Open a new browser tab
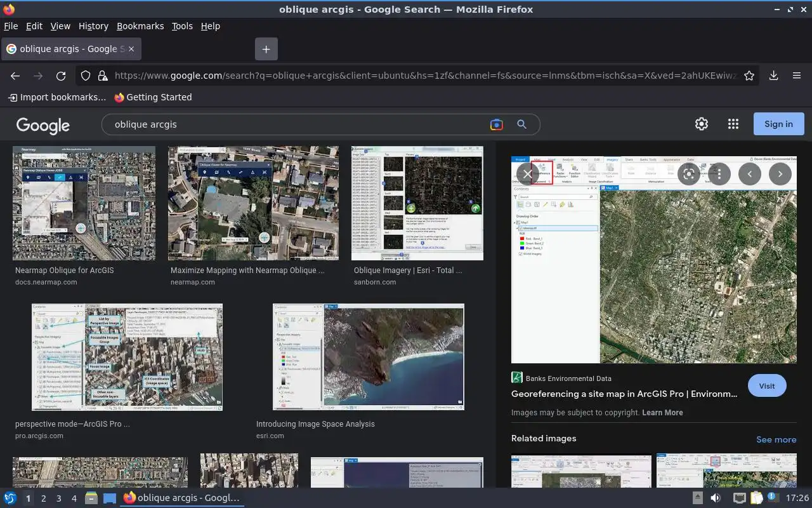 (x=266, y=49)
